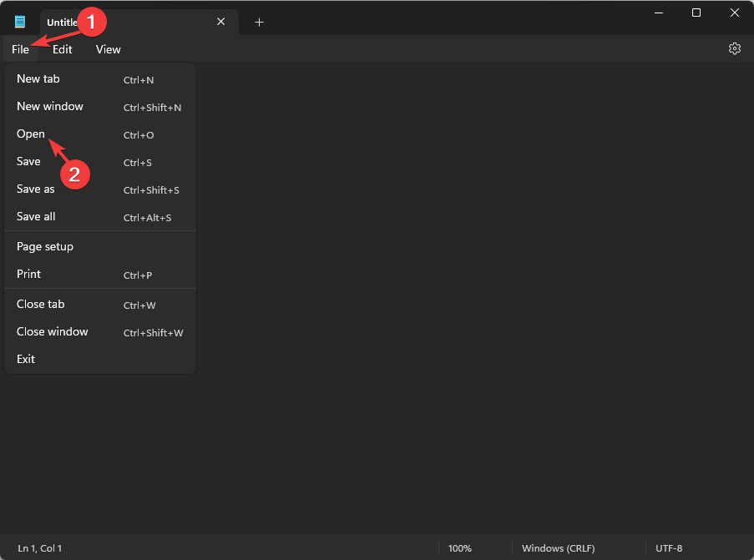The width and height of the screenshot is (754, 560).
Task: Click the UTF-8 encoding indicator
Action: pyautogui.click(x=669, y=548)
